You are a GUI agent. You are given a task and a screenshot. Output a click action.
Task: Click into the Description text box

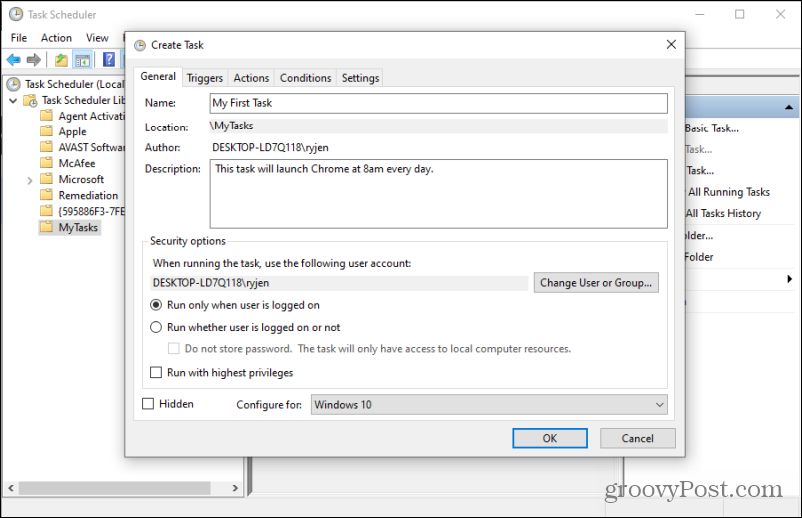click(438, 194)
